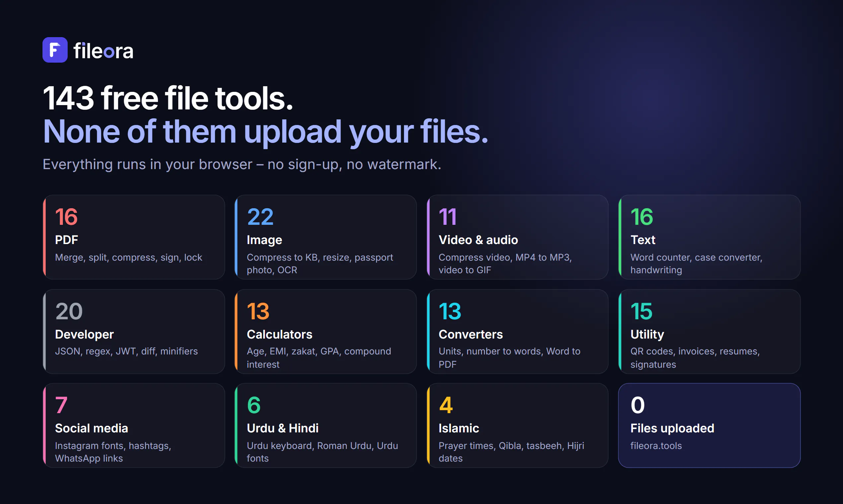Click the number 15 on Utility card
This screenshot has height=504, width=843.
pos(642,311)
